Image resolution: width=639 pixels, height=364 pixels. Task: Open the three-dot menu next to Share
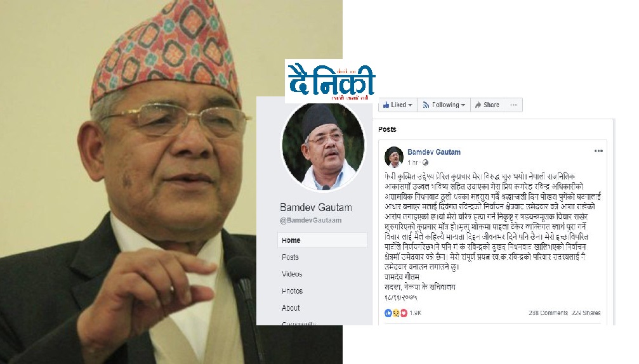click(513, 105)
